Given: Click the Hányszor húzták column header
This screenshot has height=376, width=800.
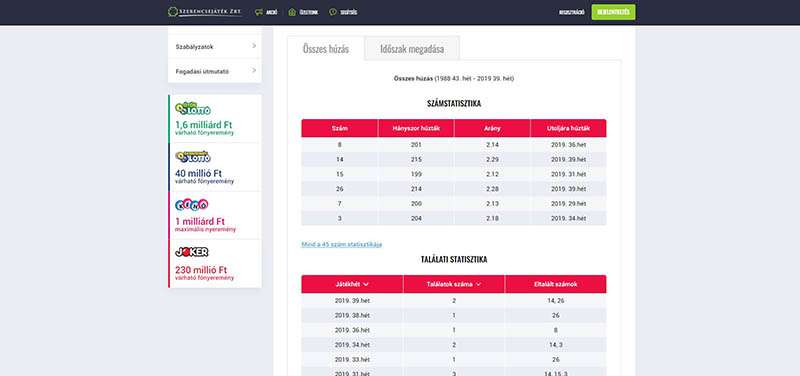Looking at the screenshot, I should coord(416,129).
